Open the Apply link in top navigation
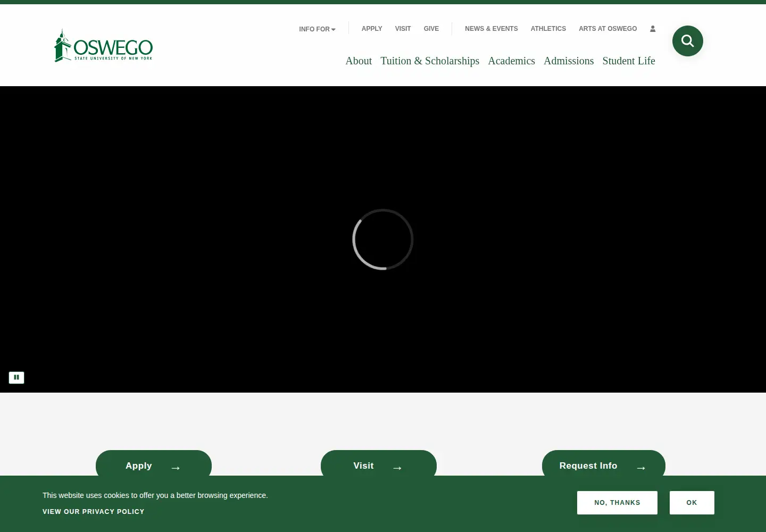The image size is (766, 532). pos(372,29)
